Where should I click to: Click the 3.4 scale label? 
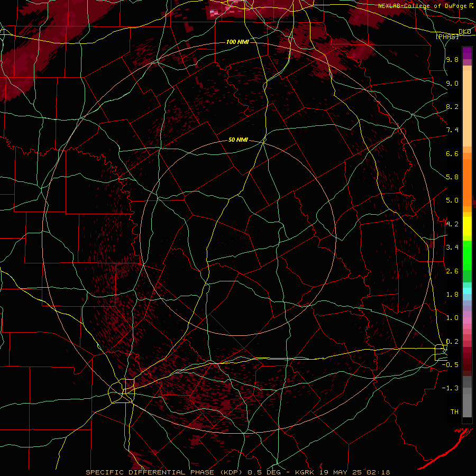452,248
